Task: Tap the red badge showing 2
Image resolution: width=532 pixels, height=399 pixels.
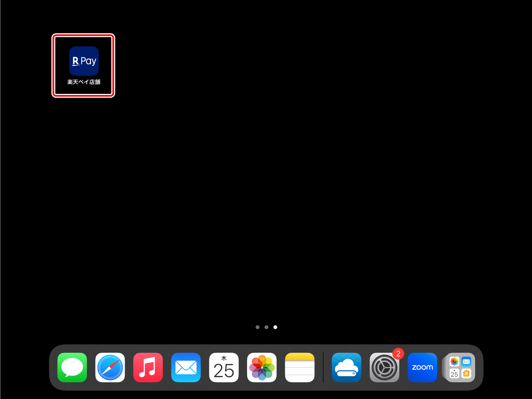Action: pos(398,354)
